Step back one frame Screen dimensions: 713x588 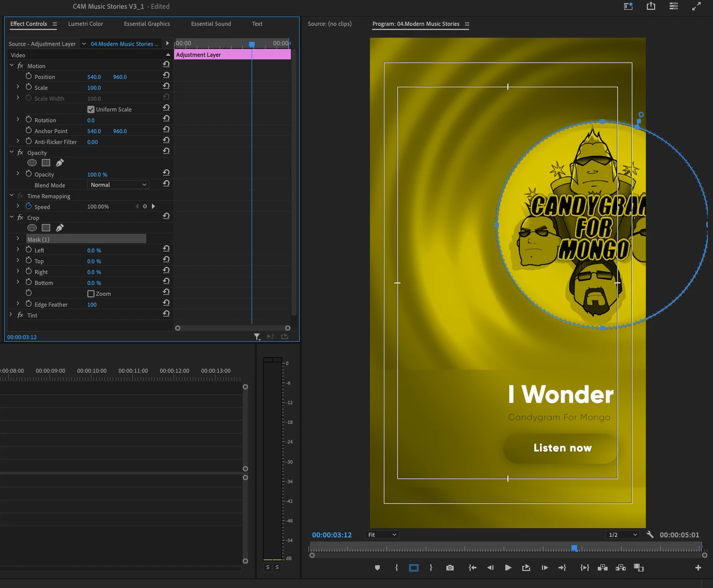tap(490, 568)
